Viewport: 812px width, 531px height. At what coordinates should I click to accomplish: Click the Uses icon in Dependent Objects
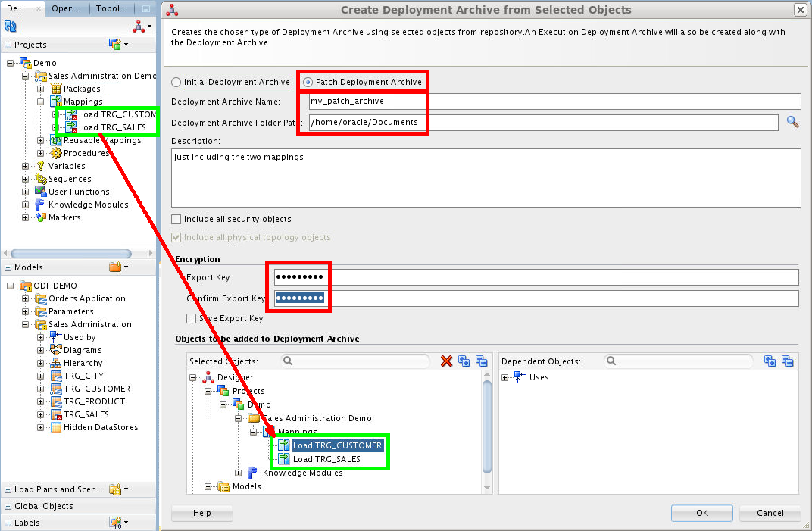(520, 377)
